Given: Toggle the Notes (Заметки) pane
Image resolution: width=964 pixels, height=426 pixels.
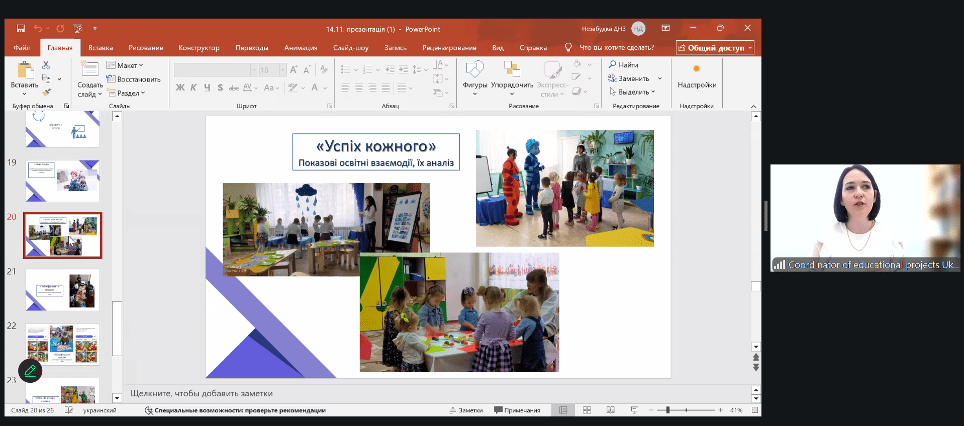Looking at the screenshot, I should point(466,410).
